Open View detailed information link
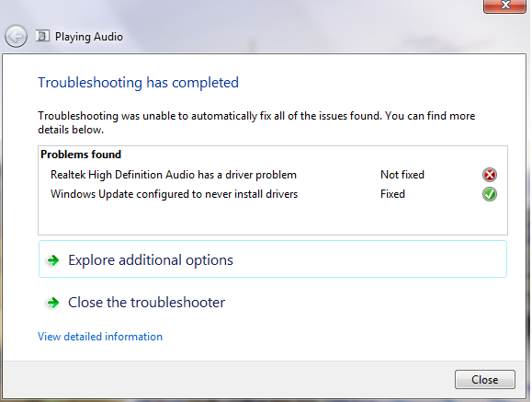The image size is (532, 402). [100, 337]
